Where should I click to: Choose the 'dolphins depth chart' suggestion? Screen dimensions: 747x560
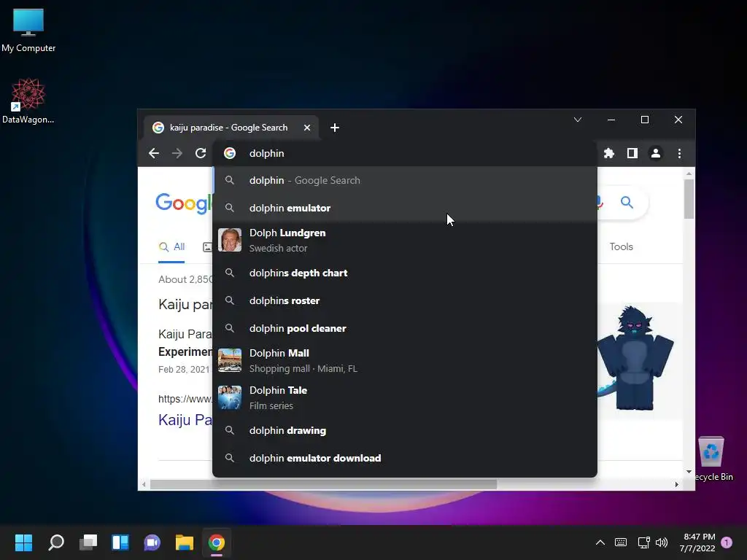pyautogui.click(x=405, y=273)
